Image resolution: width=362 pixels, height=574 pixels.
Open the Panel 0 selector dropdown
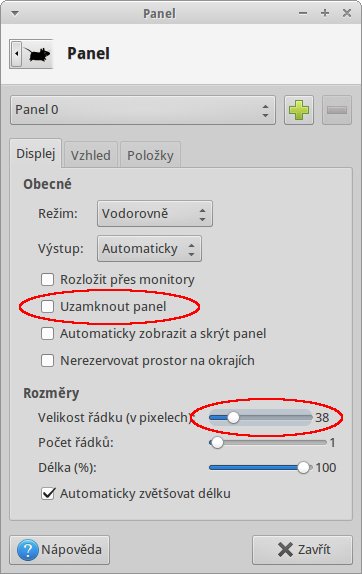[x=143, y=110]
